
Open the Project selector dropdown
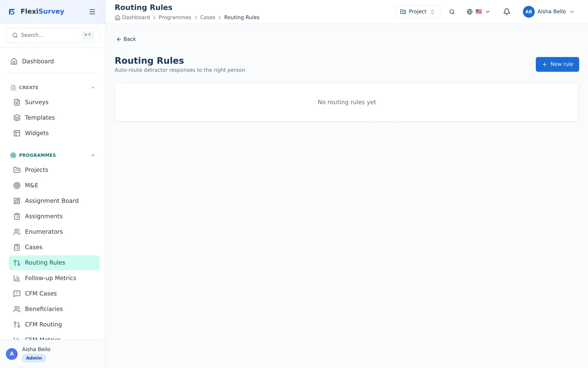[417, 12]
